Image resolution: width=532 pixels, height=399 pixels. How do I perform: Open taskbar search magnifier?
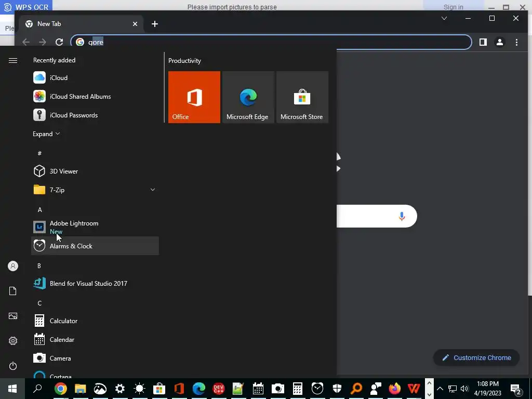click(x=37, y=389)
